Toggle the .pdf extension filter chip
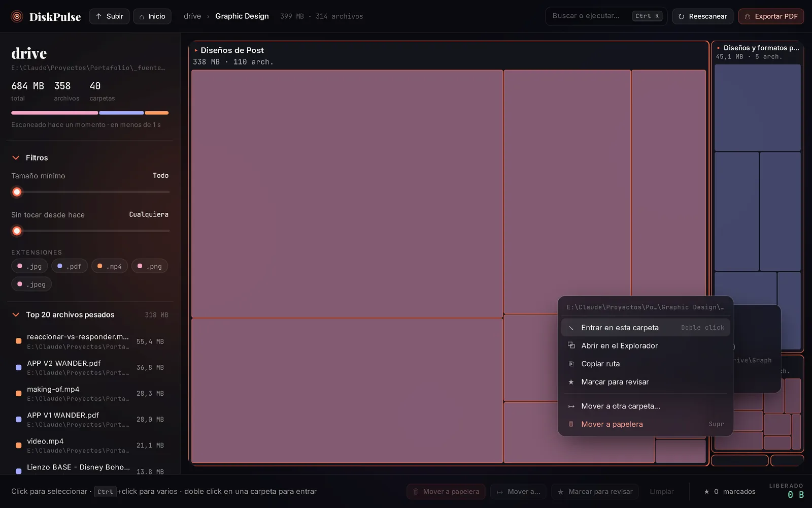 point(70,266)
